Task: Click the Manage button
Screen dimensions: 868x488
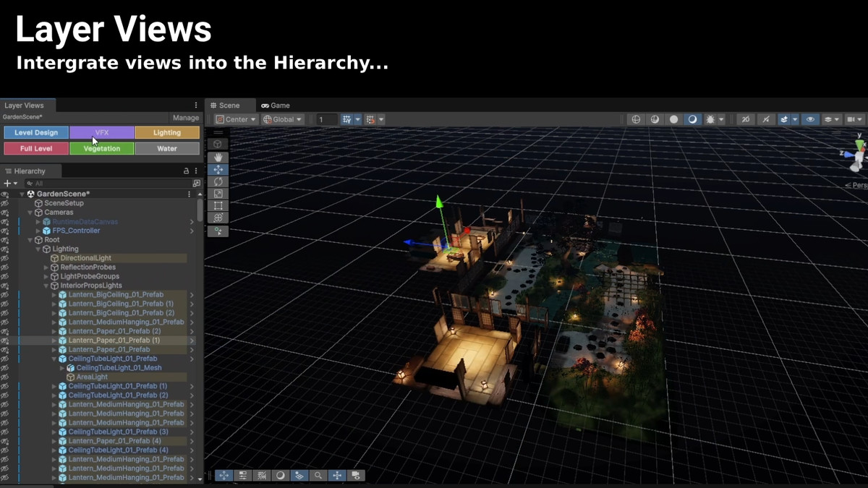Action: click(x=186, y=118)
